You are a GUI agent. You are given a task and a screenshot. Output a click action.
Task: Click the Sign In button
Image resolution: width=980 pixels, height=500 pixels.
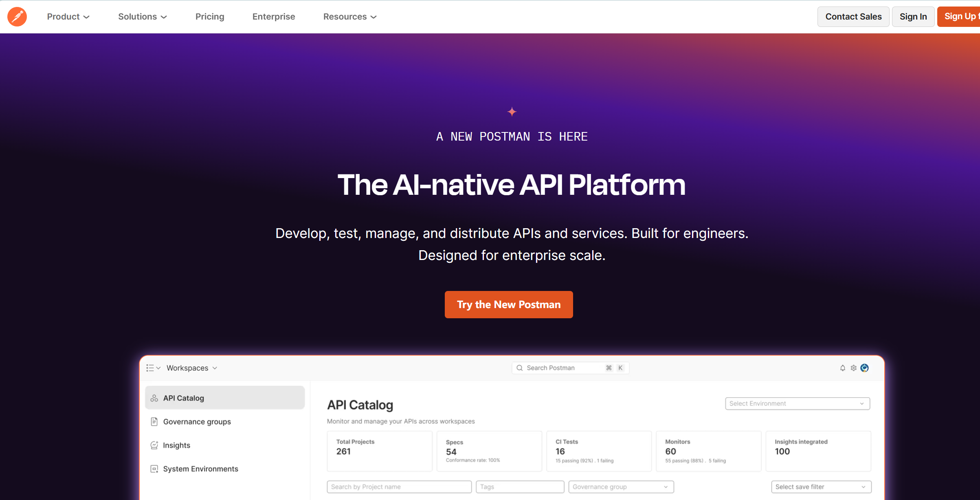(913, 17)
